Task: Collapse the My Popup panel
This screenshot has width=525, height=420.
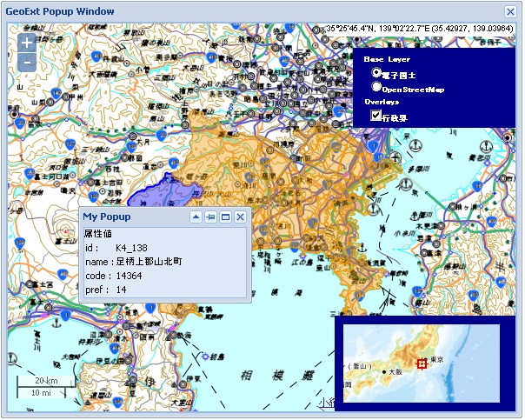Action: point(196,217)
